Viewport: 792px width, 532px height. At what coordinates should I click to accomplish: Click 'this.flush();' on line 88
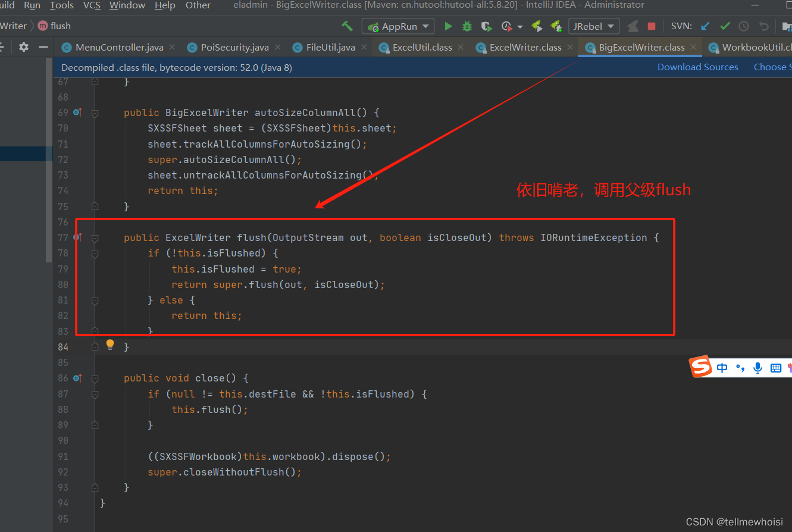209,409
